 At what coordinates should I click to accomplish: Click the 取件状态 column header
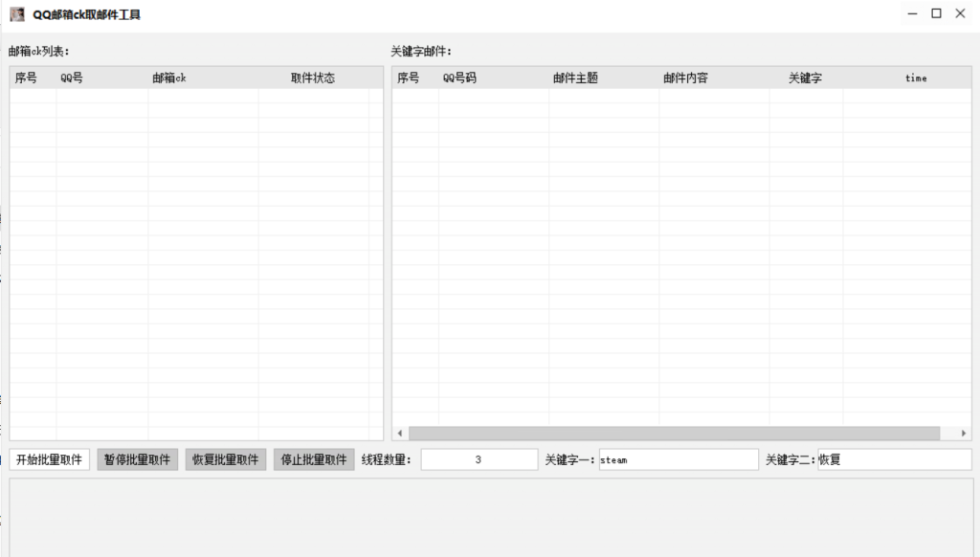(313, 78)
